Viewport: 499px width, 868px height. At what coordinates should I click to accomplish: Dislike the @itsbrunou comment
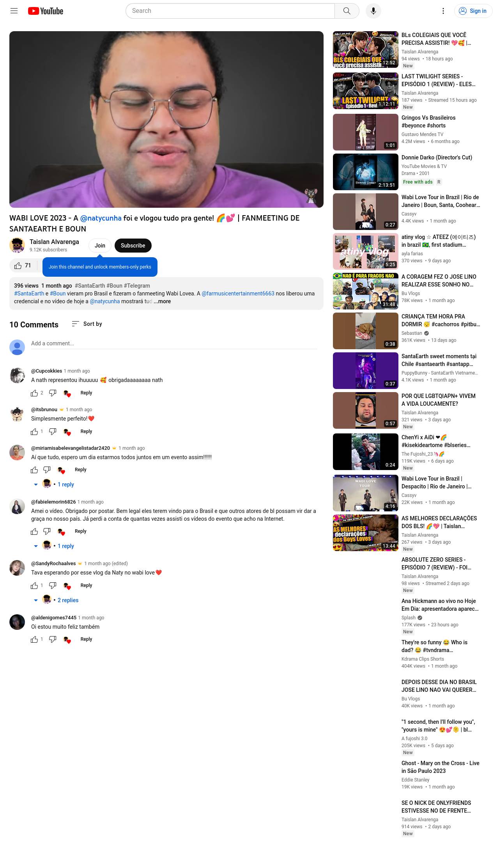click(x=53, y=431)
